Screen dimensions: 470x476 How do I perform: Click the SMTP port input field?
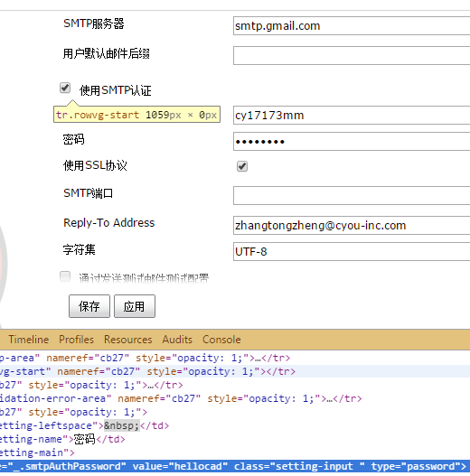(x=352, y=196)
